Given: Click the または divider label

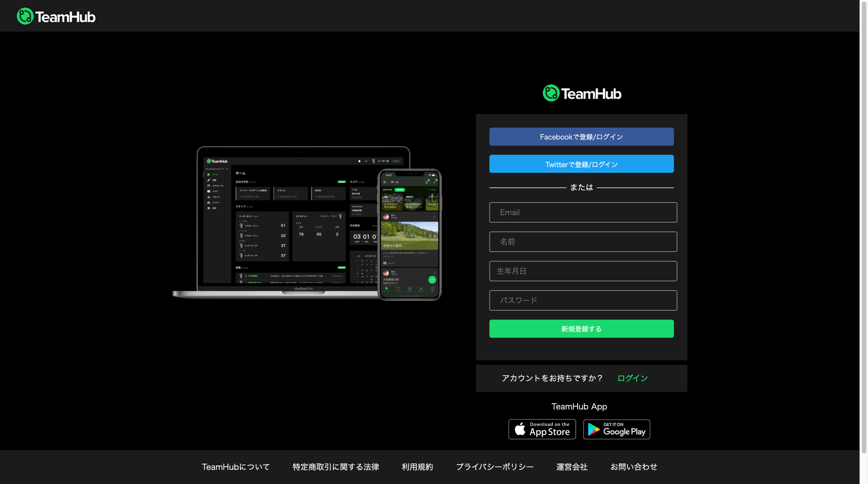Looking at the screenshot, I should tap(581, 187).
